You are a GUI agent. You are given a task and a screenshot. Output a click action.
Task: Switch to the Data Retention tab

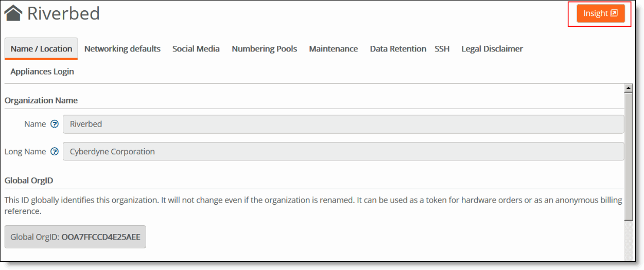click(398, 49)
